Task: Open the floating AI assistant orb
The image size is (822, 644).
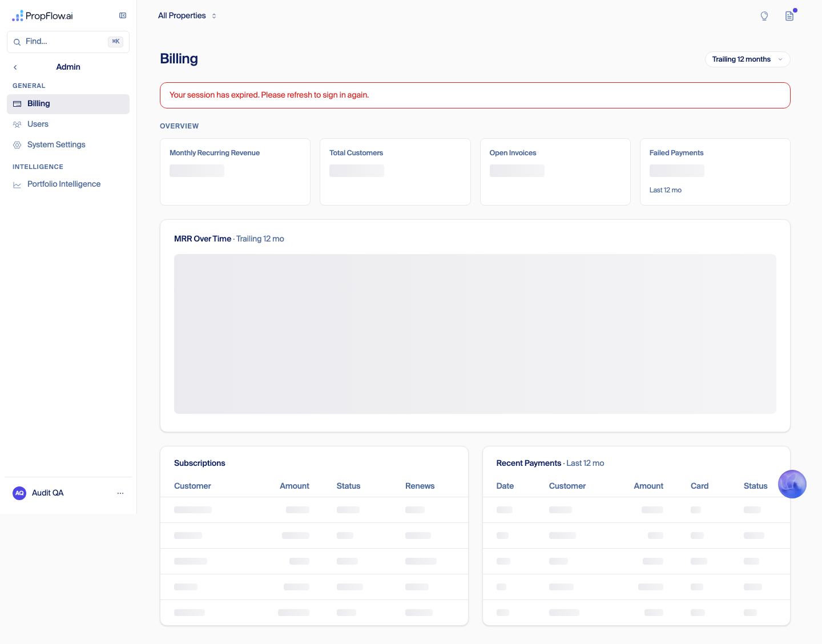Action: pyautogui.click(x=792, y=484)
